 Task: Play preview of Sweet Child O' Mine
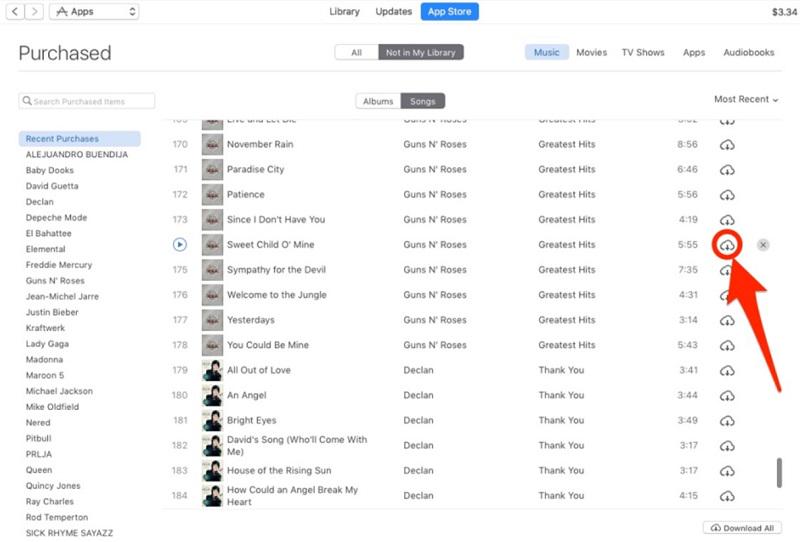(180, 244)
